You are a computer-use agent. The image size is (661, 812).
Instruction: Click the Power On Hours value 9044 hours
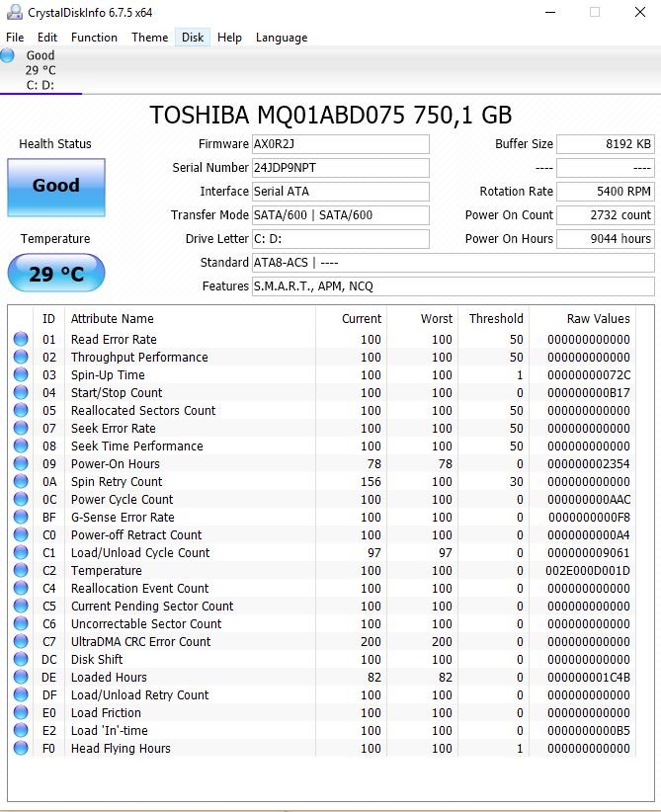(605, 239)
